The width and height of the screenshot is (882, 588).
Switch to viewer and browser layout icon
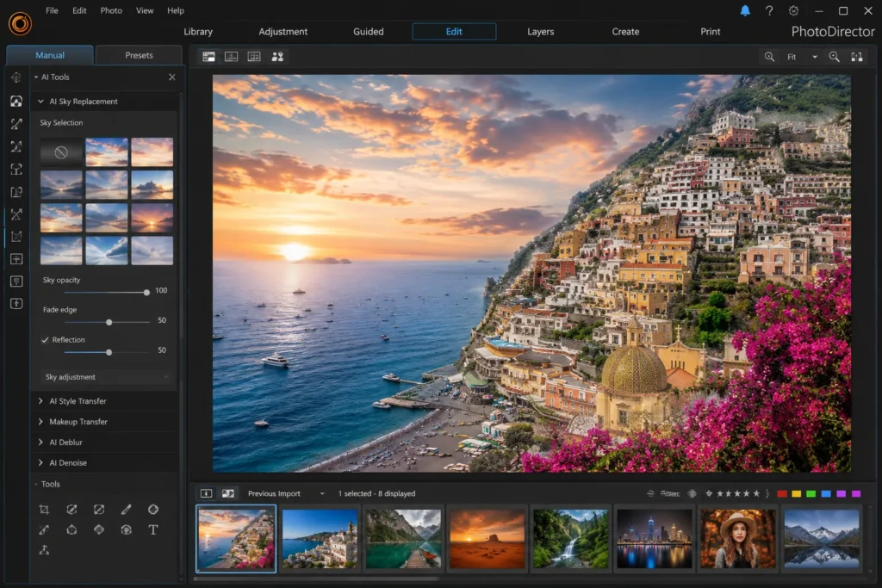coord(208,57)
